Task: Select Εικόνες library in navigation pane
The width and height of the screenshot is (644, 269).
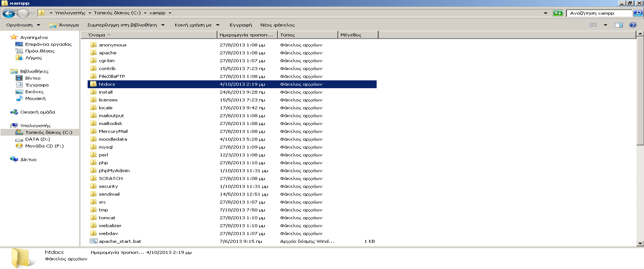Action: tap(35, 92)
